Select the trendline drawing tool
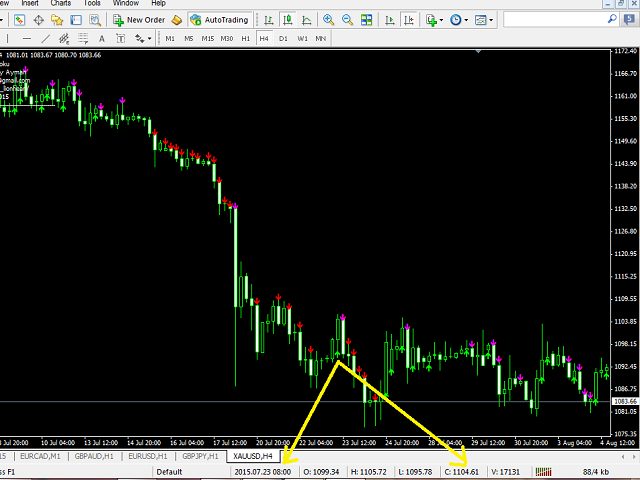The width and height of the screenshot is (640, 480). tap(46, 39)
